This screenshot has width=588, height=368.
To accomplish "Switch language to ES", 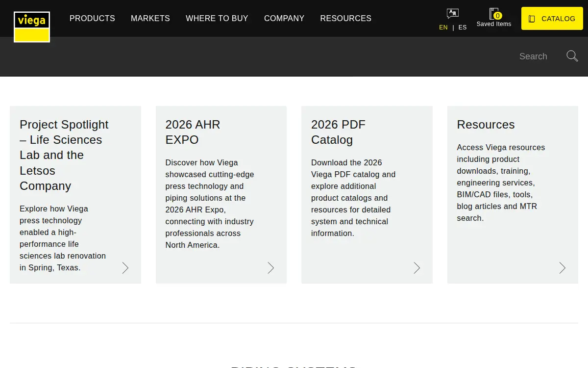I will [x=463, y=27].
